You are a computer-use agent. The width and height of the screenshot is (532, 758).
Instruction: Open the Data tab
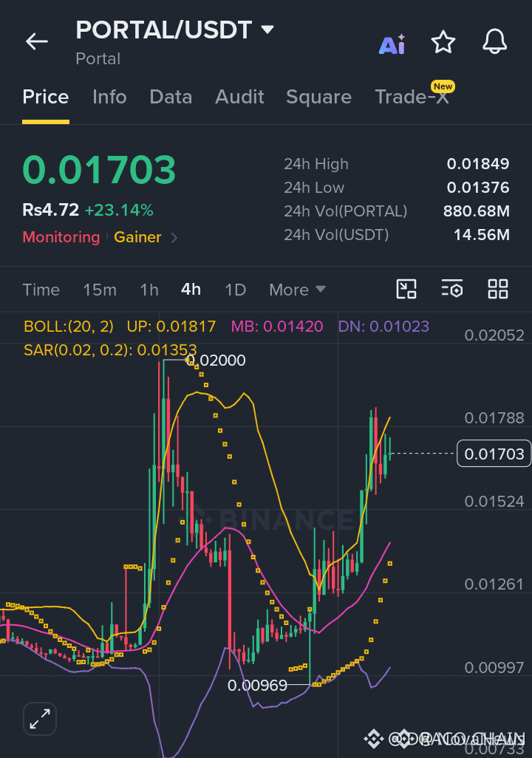(x=171, y=97)
